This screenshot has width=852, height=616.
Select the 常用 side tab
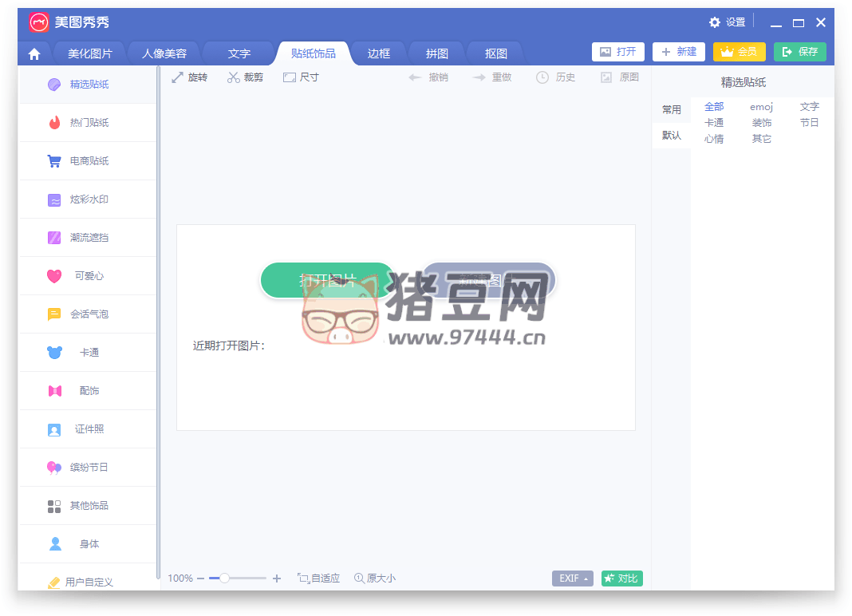point(672,109)
